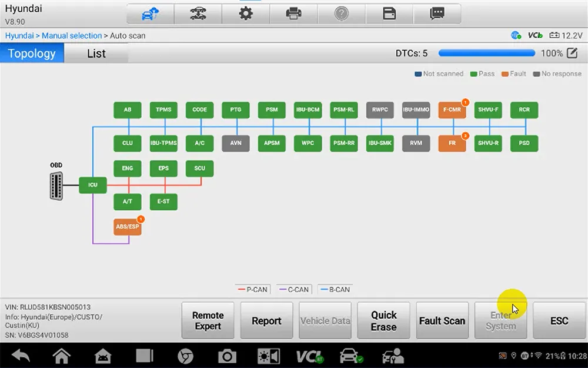
Task: Open the vehicle diagnostics shortcut icon
Action: tap(351, 356)
